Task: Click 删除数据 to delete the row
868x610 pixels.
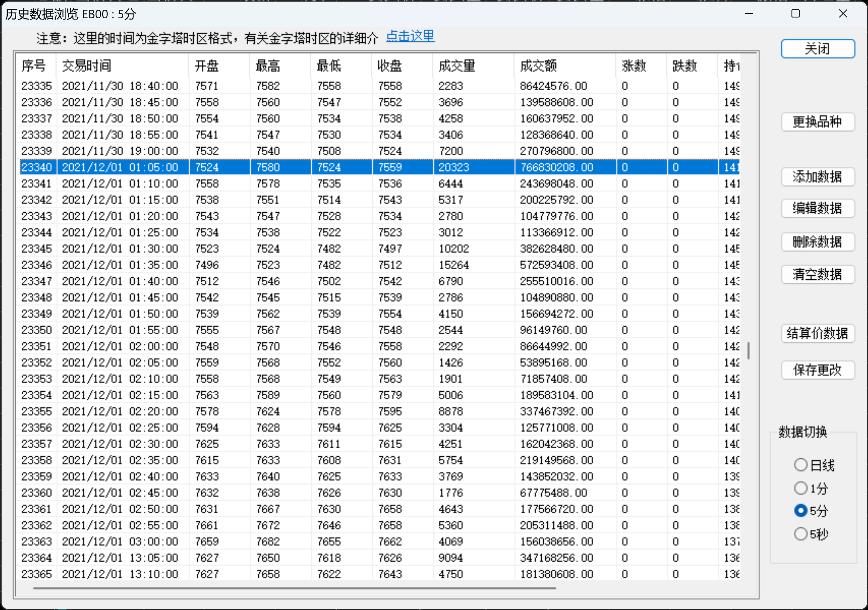Action: 818,242
